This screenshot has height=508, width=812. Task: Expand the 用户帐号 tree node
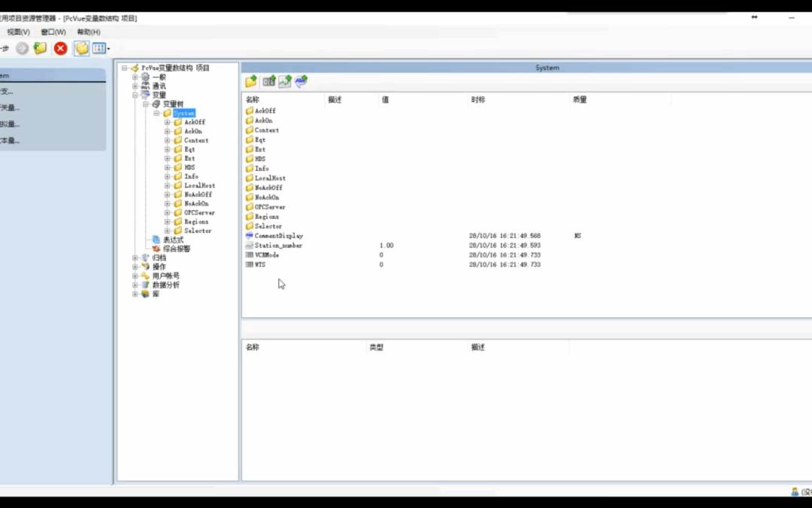(x=135, y=275)
